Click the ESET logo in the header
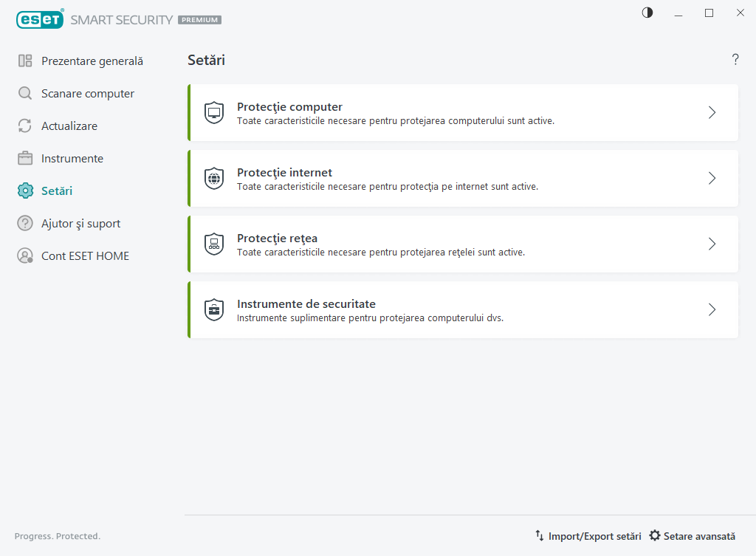The width and height of the screenshot is (756, 556). 40,20
